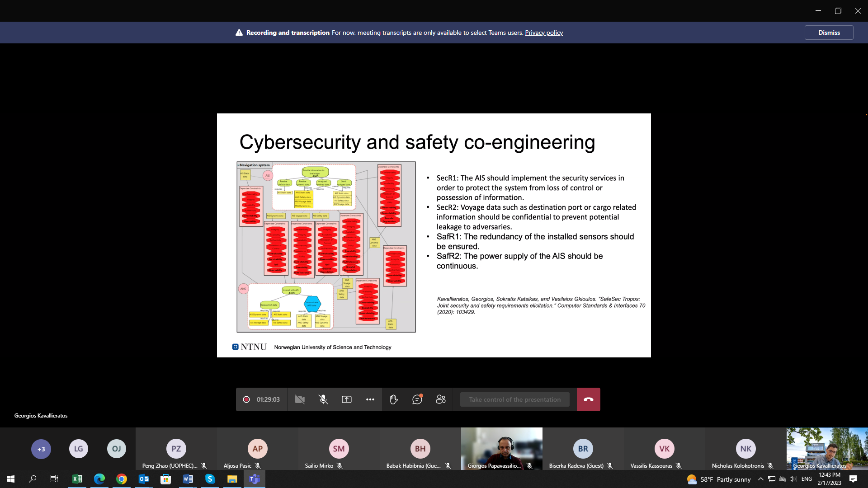Screen dimensions: 868x488
Task: Expand the +3 additional participants overflow
Action: click(41, 449)
